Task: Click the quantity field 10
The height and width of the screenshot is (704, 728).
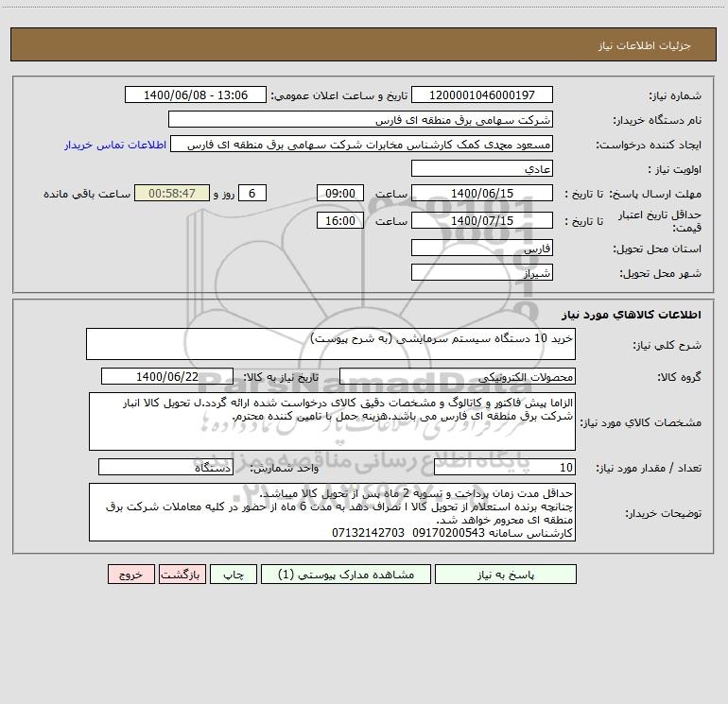Action: (505, 468)
